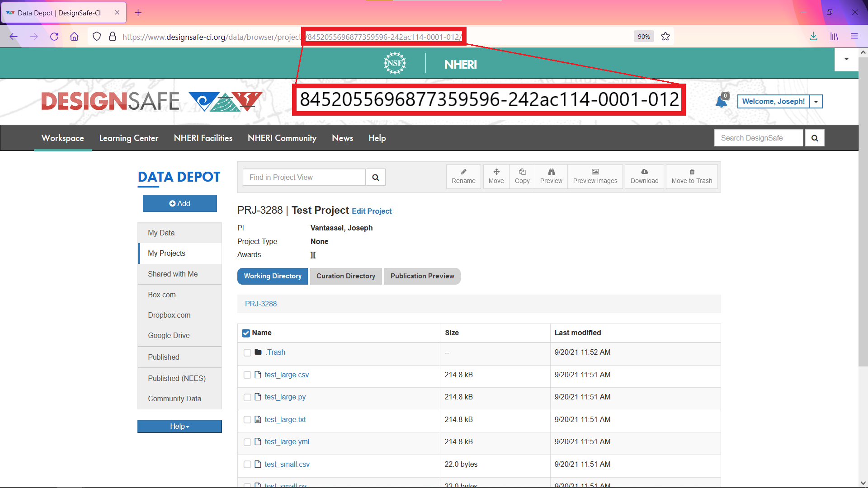Toggle the select-all Name checkbox
Image resolution: width=868 pixels, height=488 pixels.
[x=246, y=333]
